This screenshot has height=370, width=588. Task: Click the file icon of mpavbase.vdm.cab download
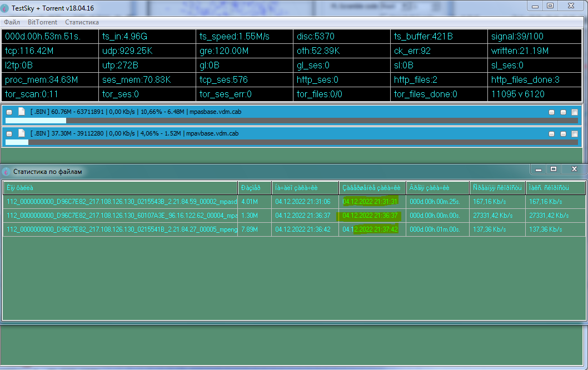click(22, 133)
